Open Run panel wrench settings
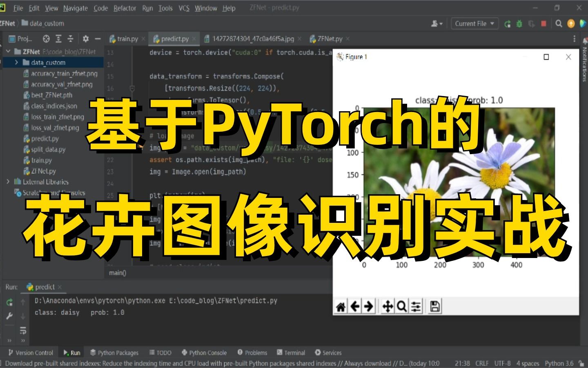Image resolution: width=588 pixels, height=368 pixels. [x=9, y=316]
